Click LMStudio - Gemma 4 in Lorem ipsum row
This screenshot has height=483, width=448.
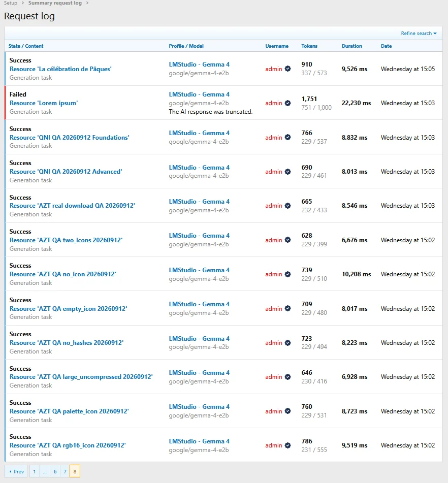point(199,94)
